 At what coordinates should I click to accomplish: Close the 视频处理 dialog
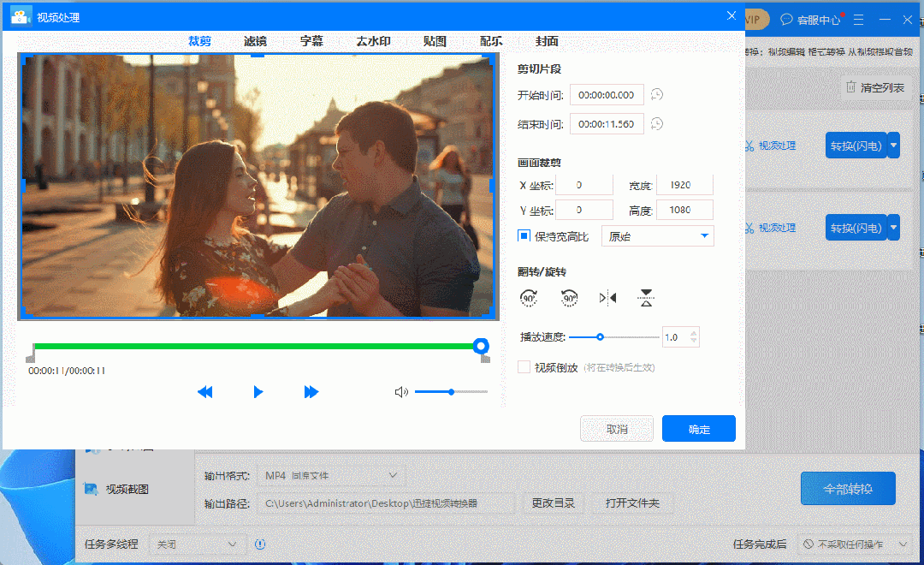[x=731, y=16]
